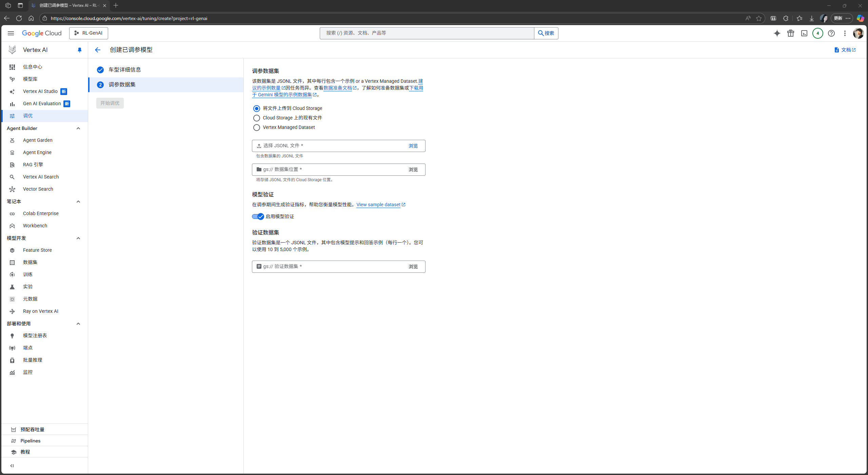Click the 端点 endpoints broadcast icon
Image resolution: width=868 pixels, height=475 pixels.
coord(12,348)
